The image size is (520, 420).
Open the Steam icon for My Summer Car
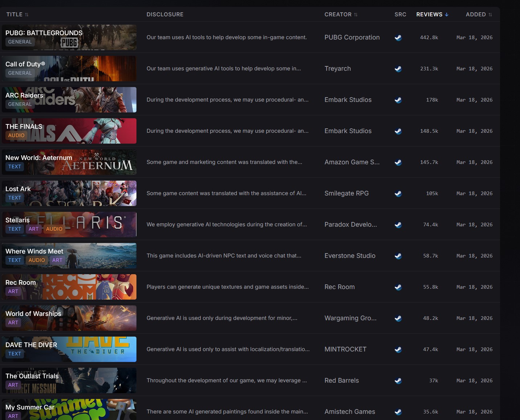click(398, 412)
